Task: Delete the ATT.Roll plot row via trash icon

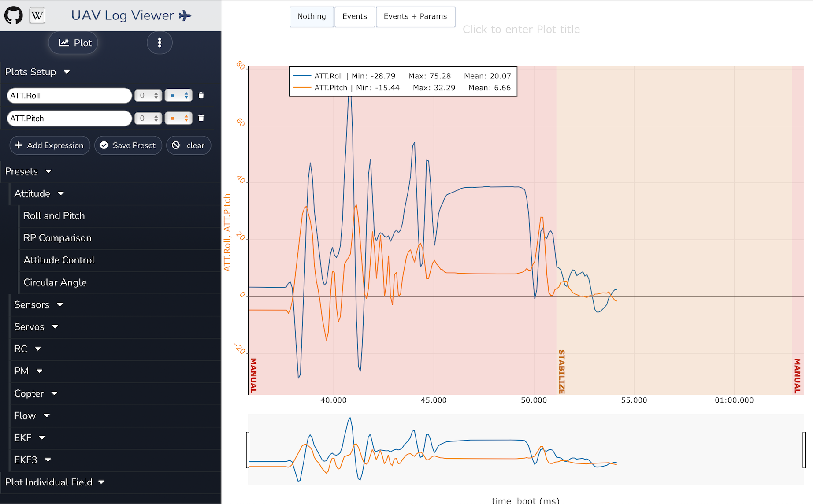Action: (x=201, y=95)
